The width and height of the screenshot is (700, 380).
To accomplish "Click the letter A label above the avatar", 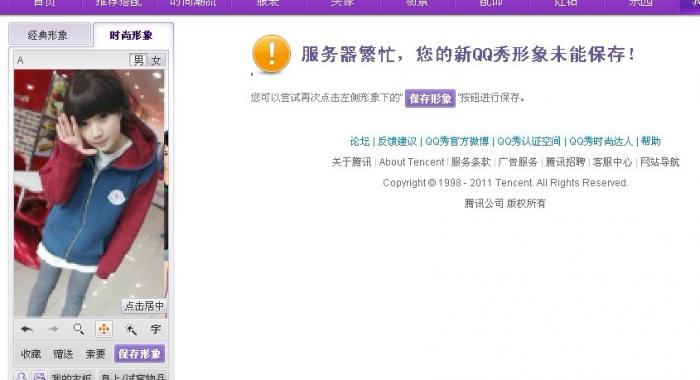I will (20, 60).
